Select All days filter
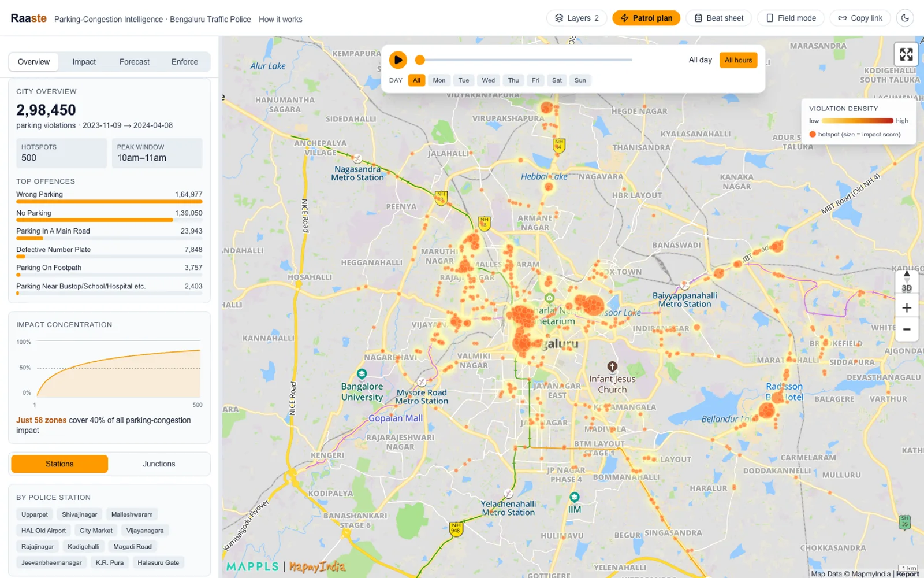 point(416,80)
